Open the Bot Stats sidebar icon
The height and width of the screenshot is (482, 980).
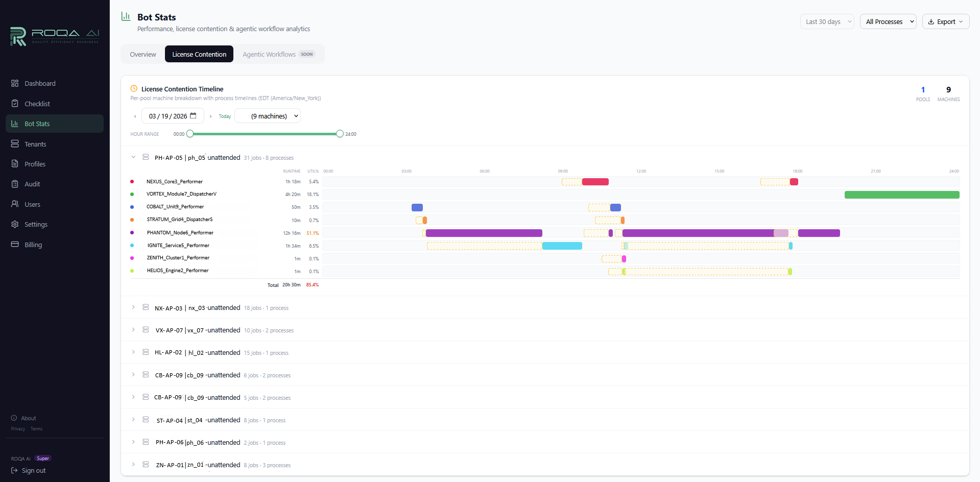coord(15,124)
